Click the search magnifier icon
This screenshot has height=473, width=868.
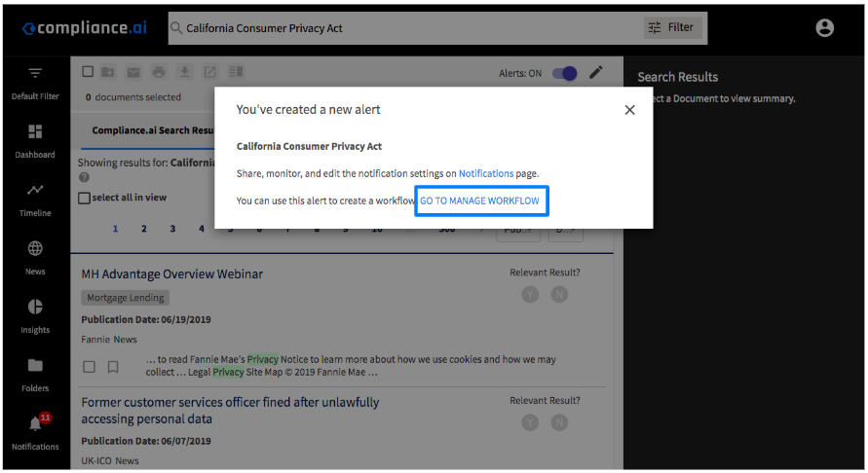coord(176,27)
